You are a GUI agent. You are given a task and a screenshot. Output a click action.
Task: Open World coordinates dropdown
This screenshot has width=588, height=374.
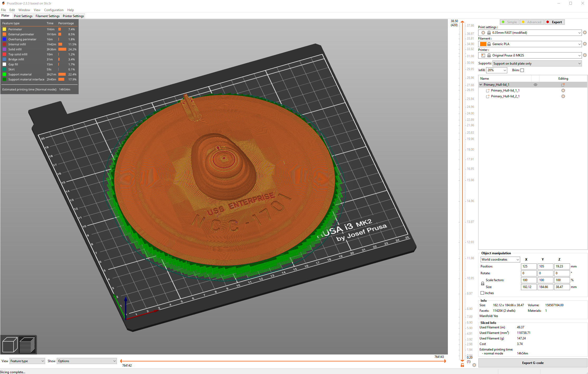[x=500, y=260]
